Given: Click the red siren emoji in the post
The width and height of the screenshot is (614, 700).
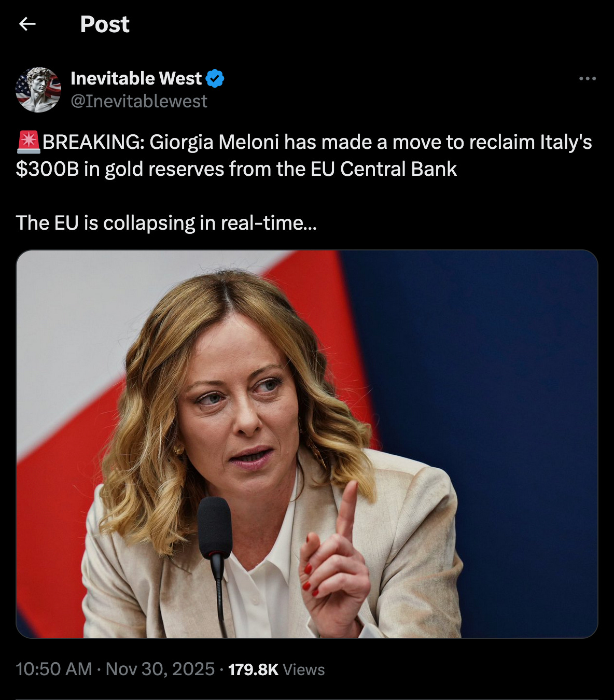Looking at the screenshot, I should click(29, 142).
